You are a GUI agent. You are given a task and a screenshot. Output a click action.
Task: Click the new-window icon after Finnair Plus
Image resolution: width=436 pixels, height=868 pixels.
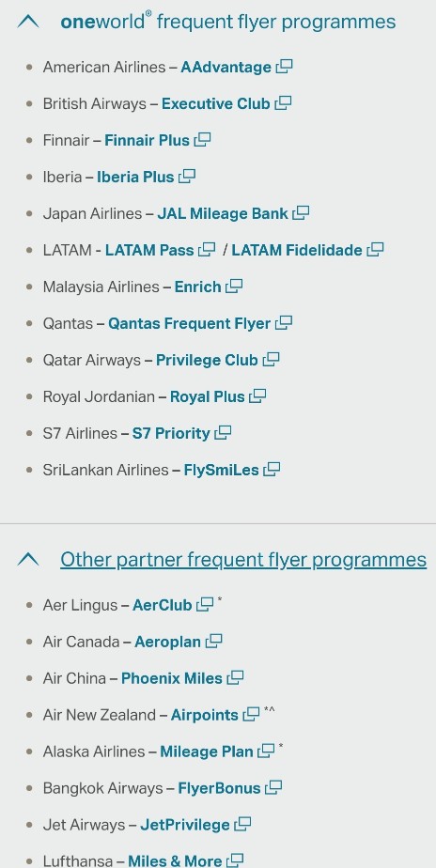tap(202, 140)
